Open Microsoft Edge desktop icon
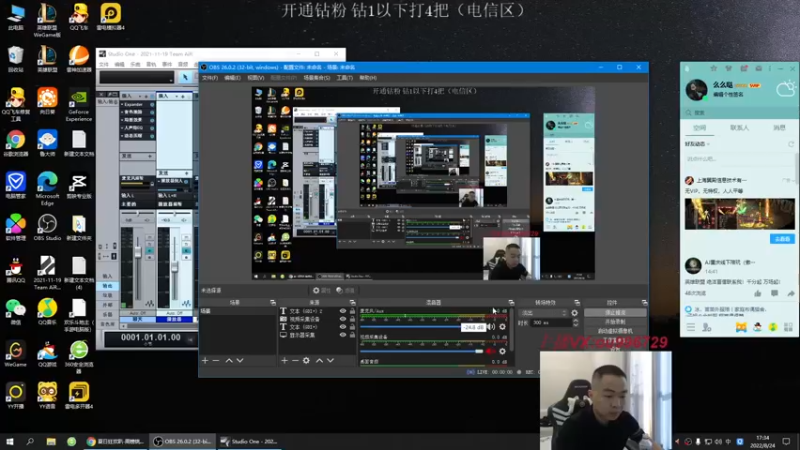 (x=47, y=188)
